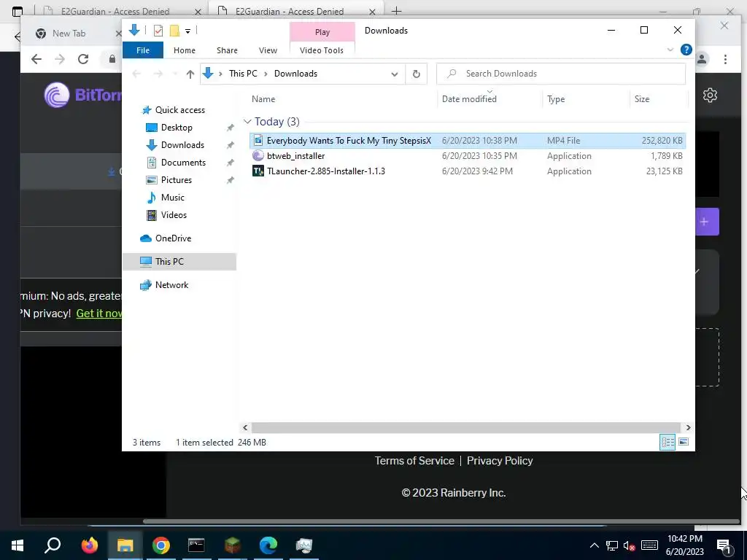Open Customize Quick Access Toolbar dropdown

(x=187, y=31)
